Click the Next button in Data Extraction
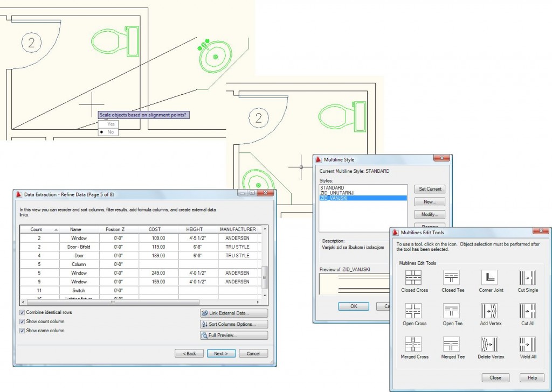The height and width of the screenshot is (392, 552). pos(220,353)
